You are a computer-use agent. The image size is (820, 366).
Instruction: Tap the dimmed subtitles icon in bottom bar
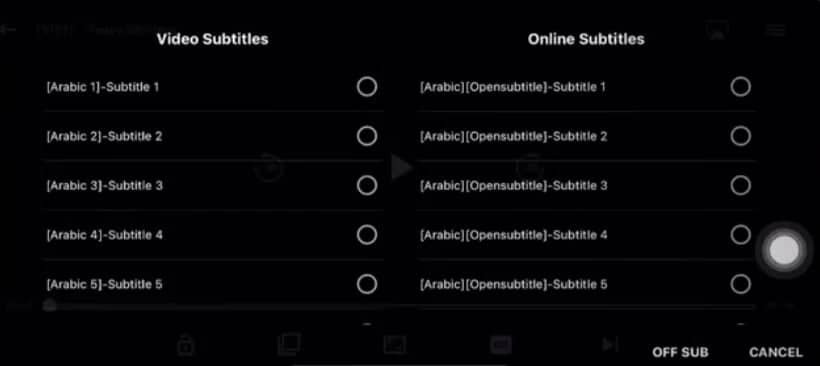coord(500,345)
